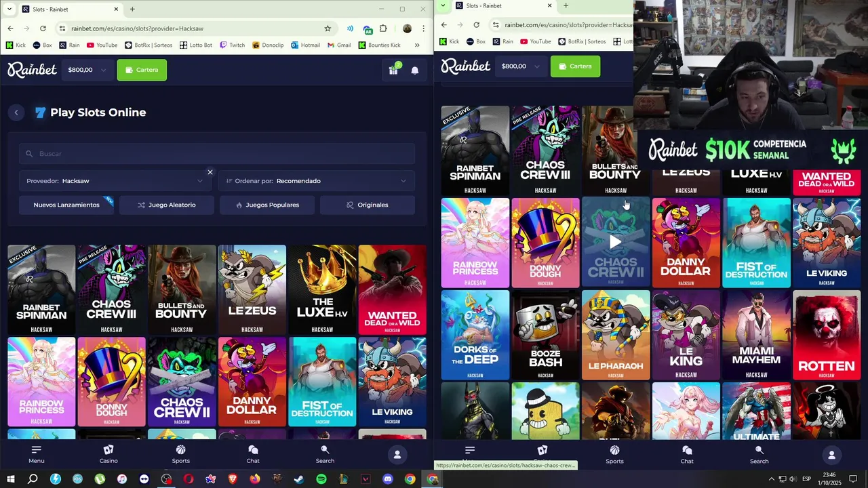
Task: Open Miami Mayhem game thumbnail
Action: point(756,335)
